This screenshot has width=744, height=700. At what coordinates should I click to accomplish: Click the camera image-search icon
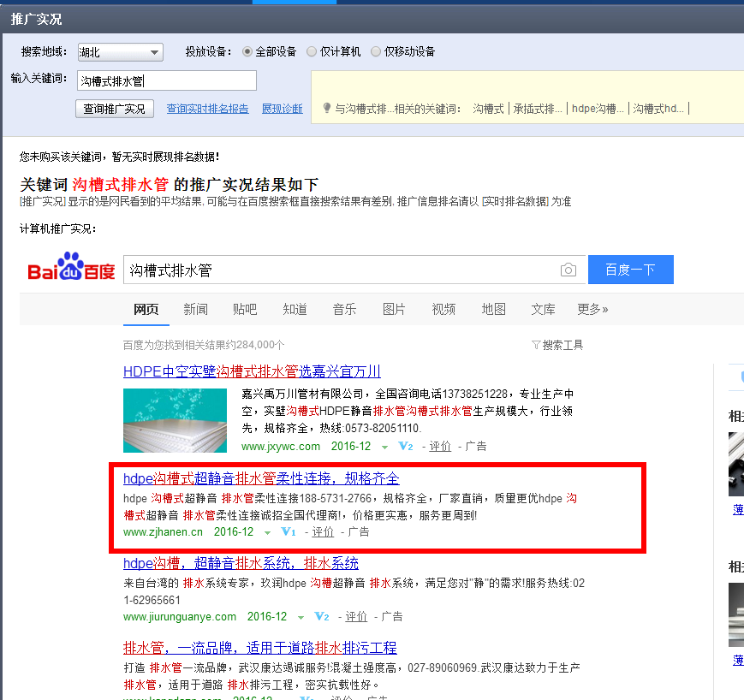(568, 270)
